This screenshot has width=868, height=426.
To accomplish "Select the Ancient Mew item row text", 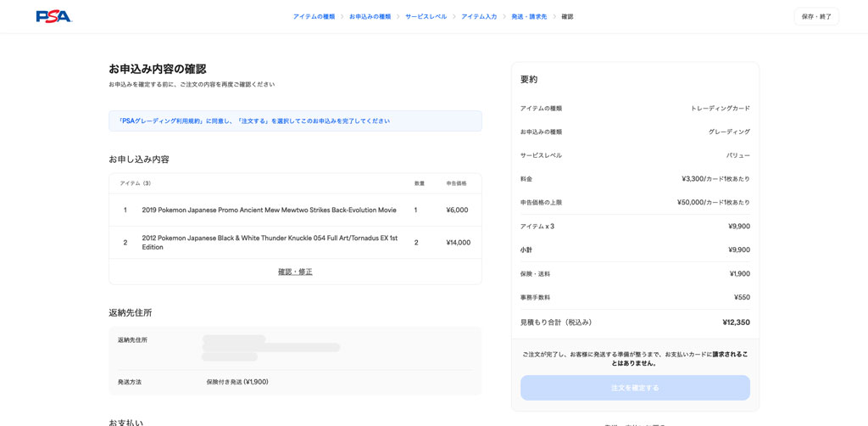I will (269, 210).
